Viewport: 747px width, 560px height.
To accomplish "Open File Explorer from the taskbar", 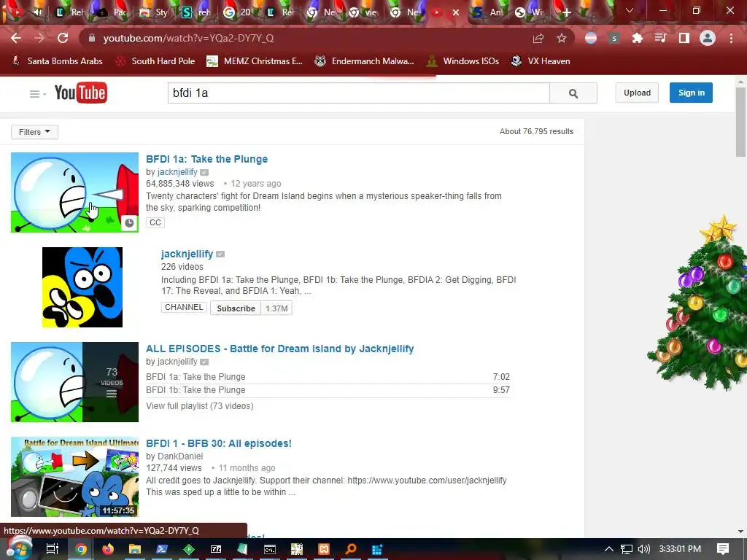I will pos(135,549).
